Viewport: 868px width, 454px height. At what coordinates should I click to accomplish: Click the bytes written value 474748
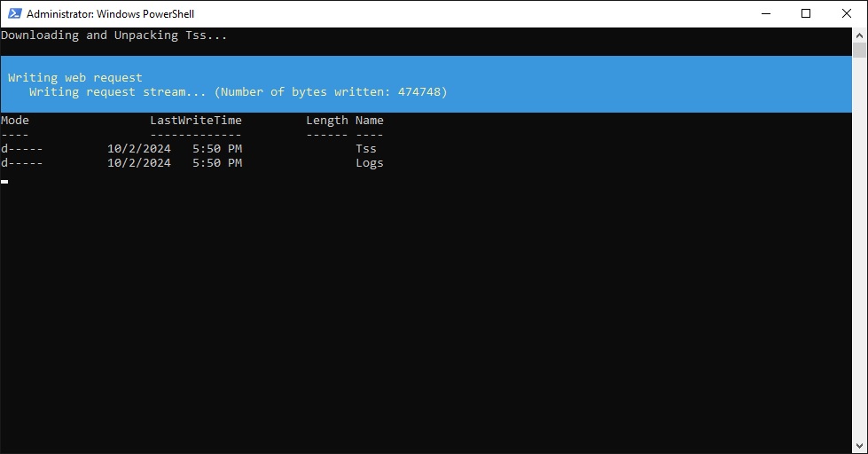[419, 92]
